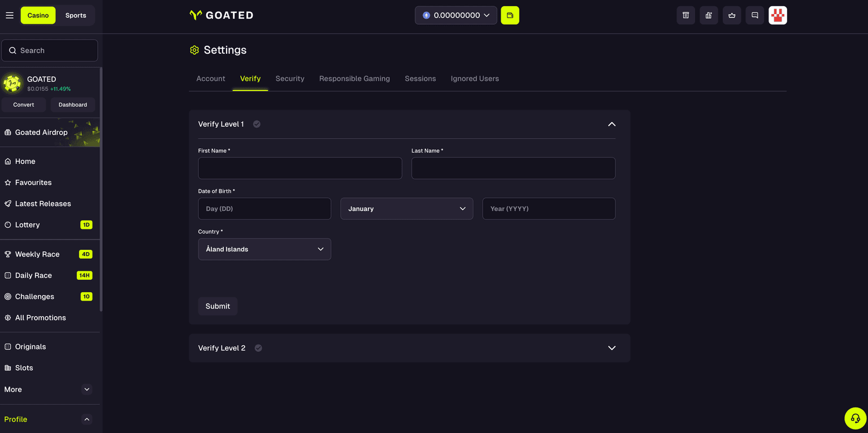Click the GOATED token chip icon
The image size is (868, 433).
11,84
